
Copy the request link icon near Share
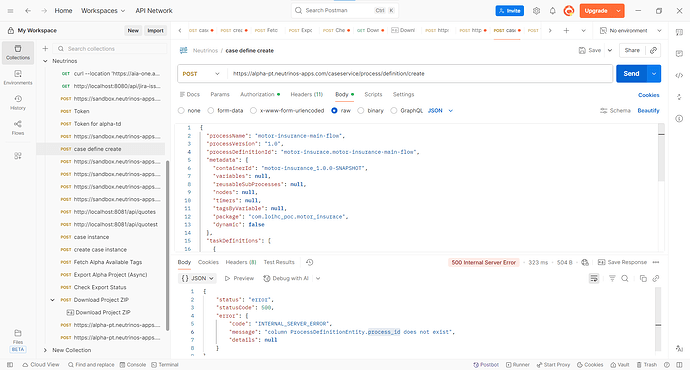tap(653, 51)
